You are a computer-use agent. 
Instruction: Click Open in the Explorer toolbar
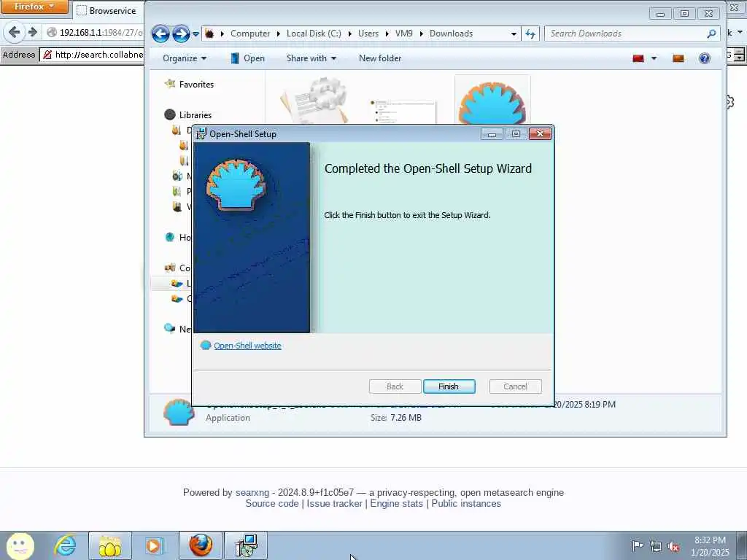248,58
